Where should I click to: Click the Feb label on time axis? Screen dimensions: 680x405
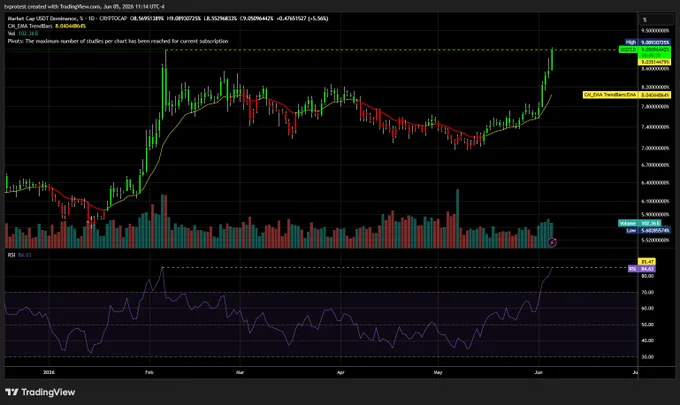149,372
